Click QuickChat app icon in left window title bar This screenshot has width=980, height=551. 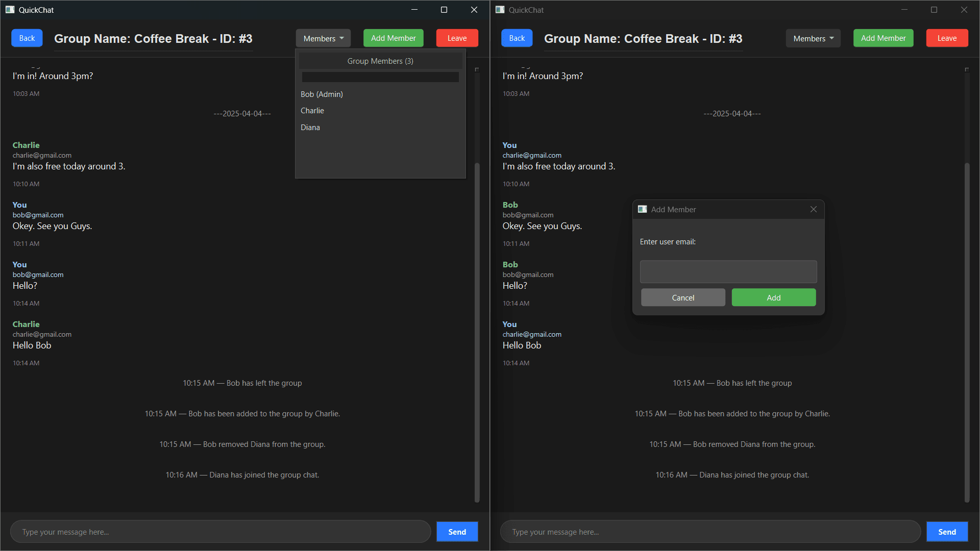10,10
